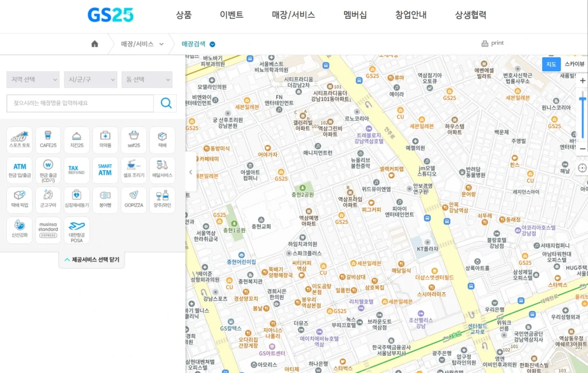588x373 pixels.
Task: Select the 붕어빵 fish-bread service icon
Action: pos(105,199)
